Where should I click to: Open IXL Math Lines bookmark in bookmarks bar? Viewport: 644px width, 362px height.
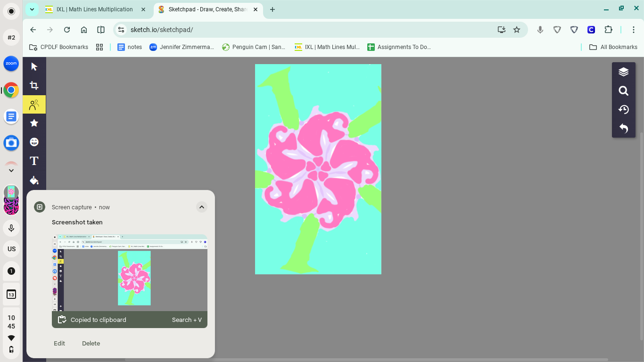click(x=327, y=47)
